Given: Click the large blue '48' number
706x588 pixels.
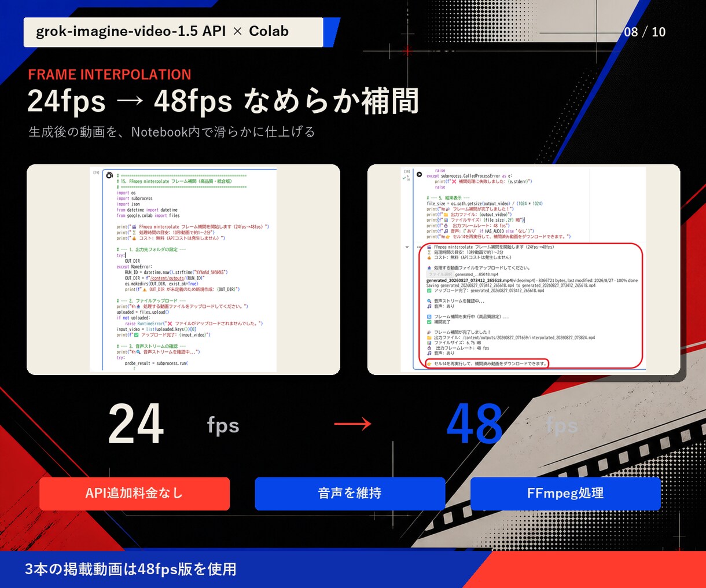Looking at the screenshot, I should [475, 424].
